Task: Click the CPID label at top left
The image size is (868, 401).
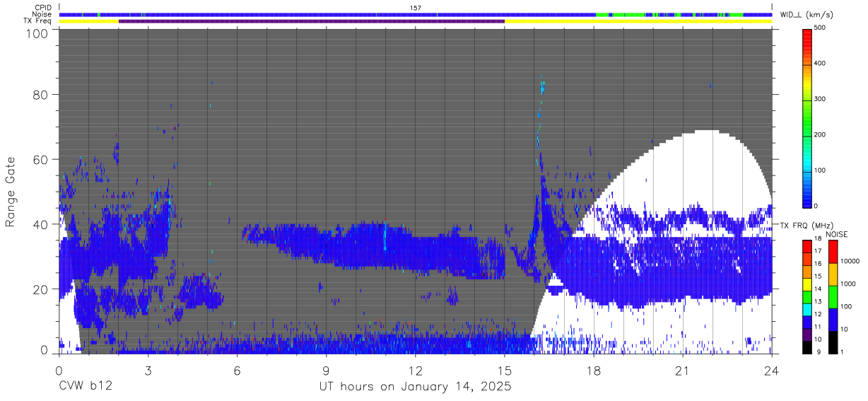Action: point(43,8)
